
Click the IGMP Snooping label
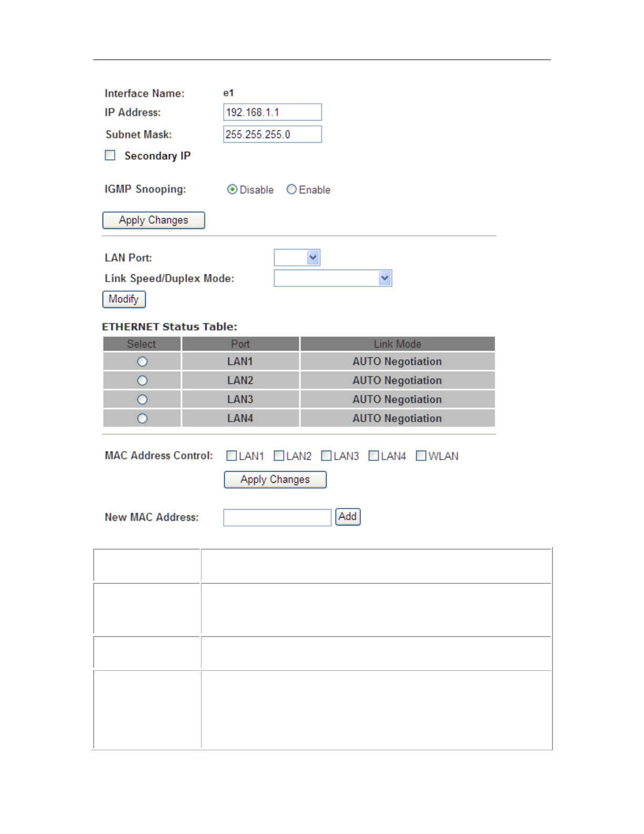point(145,189)
